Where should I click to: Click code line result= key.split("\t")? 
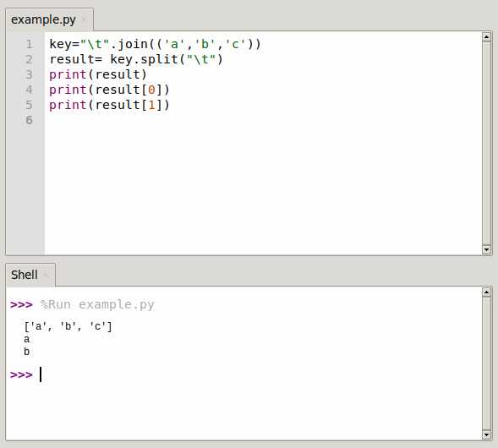pos(136,59)
